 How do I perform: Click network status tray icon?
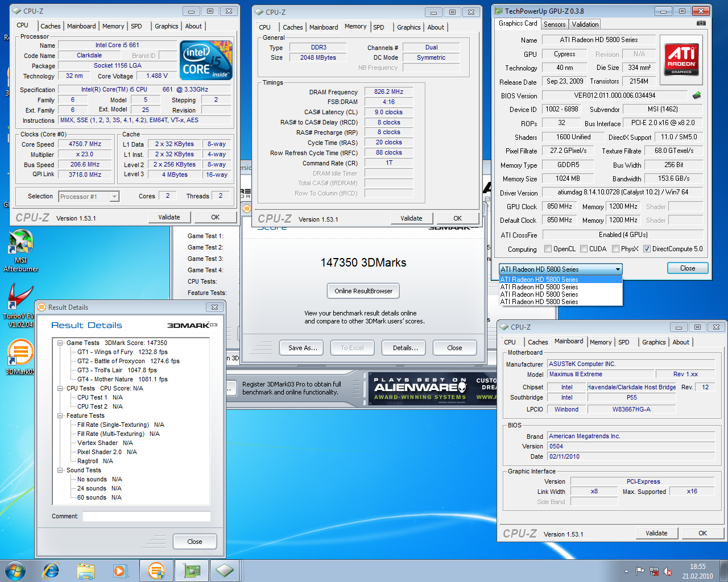click(x=654, y=571)
